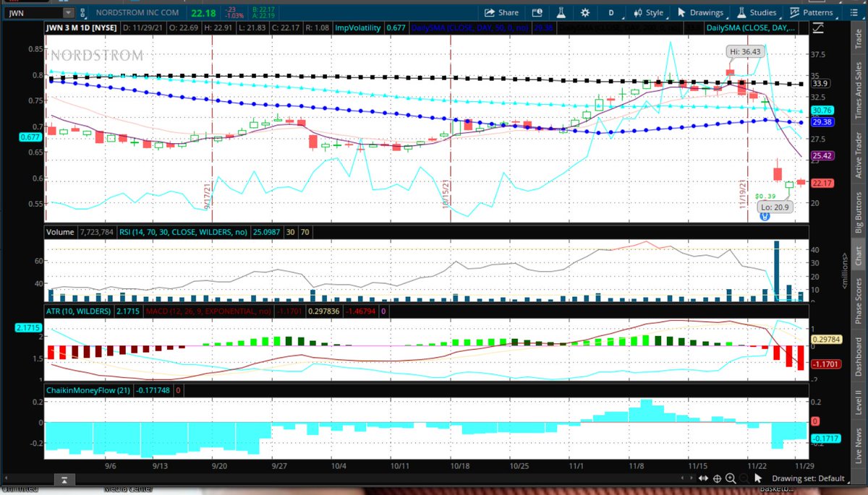Open the Style dropdown menu
868x495 pixels.
[650, 12]
